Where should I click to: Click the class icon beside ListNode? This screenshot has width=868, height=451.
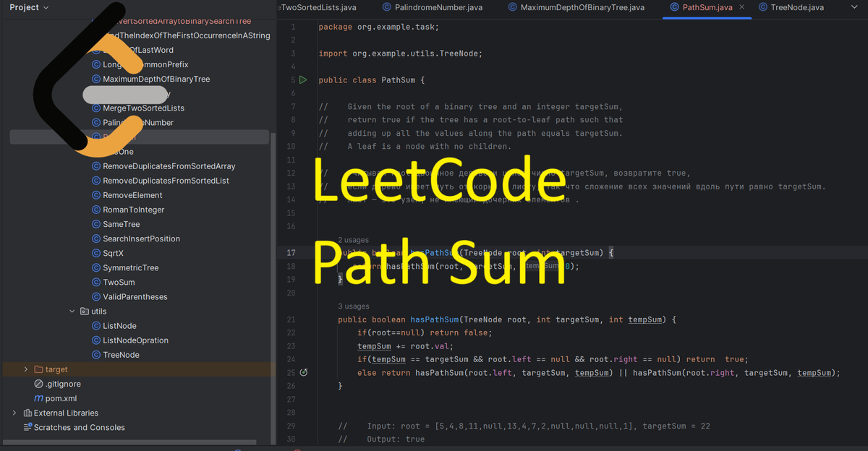[x=96, y=326]
